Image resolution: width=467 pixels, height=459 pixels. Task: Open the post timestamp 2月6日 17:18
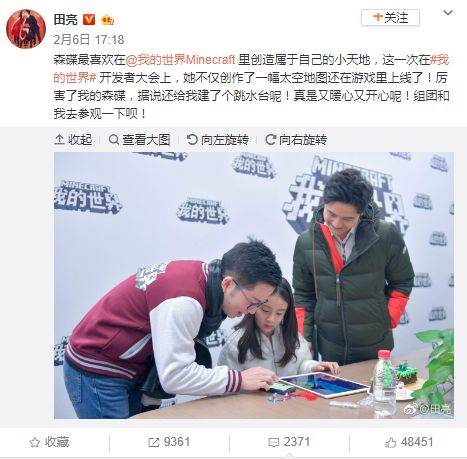pyautogui.click(x=89, y=40)
